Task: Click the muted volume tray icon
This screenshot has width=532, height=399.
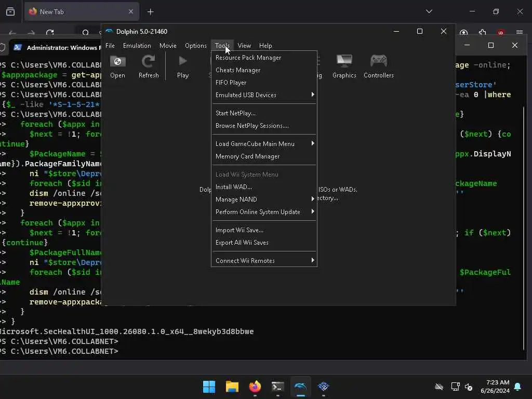Action: point(469,387)
